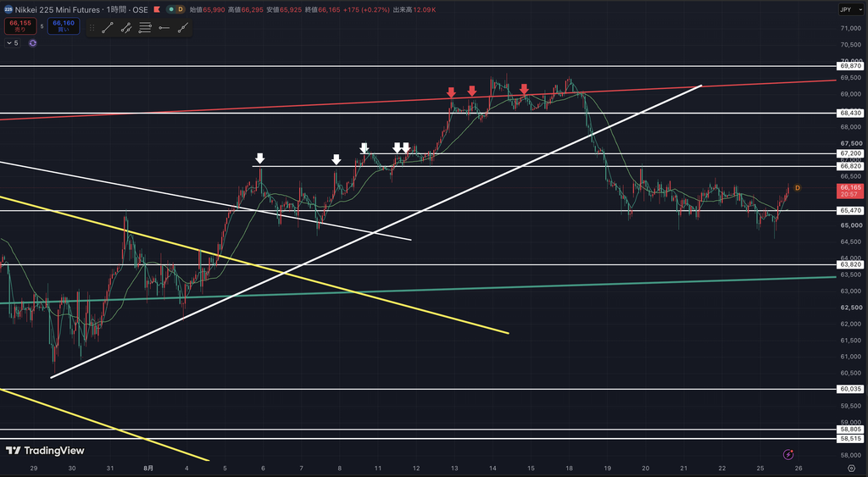Image resolution: width=868 pixels, height=477 pixels.
Task: Click the 安値 65,925 low value
Action: [x=284, y=9]
